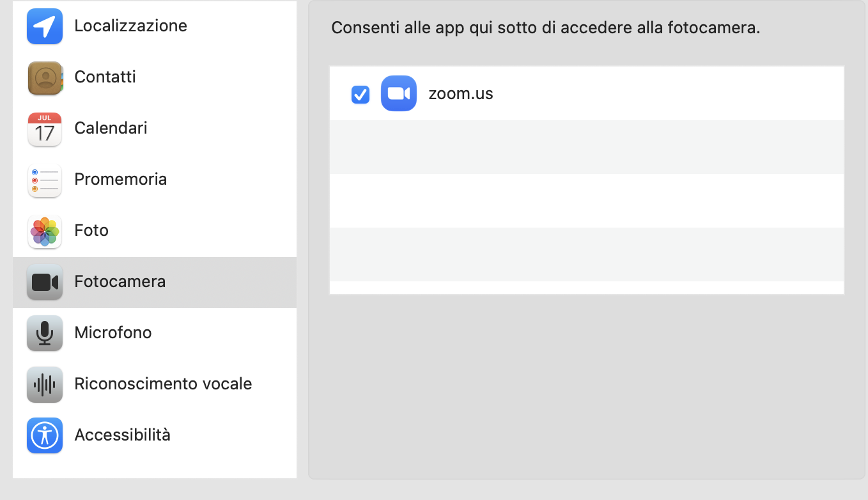Click the Accessibilità figure icon

pos(45,435)
